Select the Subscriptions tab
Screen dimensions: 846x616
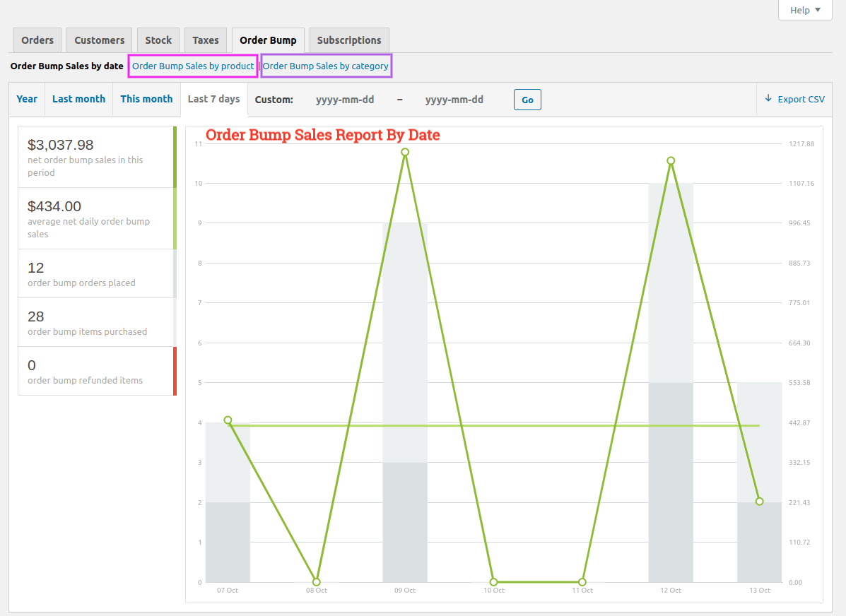tap(349, 40)
